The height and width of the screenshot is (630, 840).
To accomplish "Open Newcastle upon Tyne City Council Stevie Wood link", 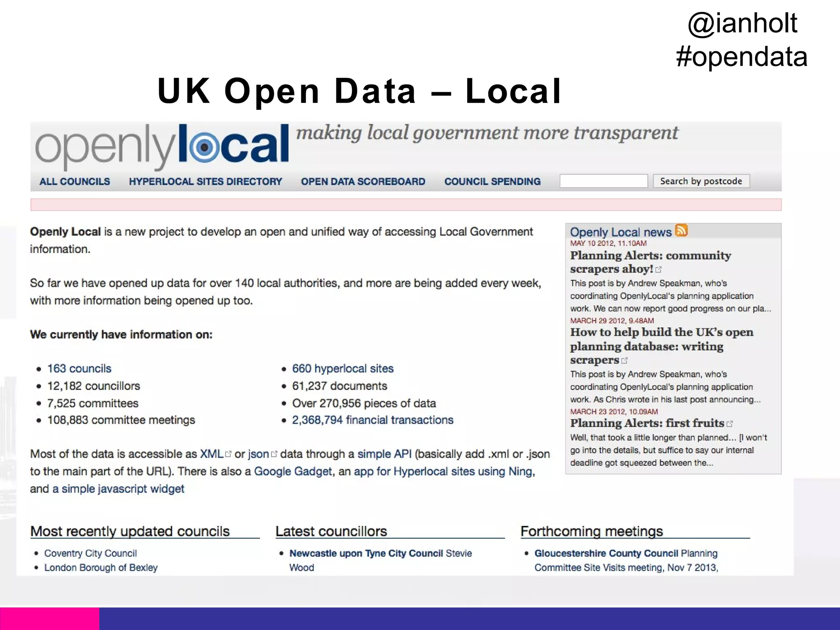I will tap(381, 560).
